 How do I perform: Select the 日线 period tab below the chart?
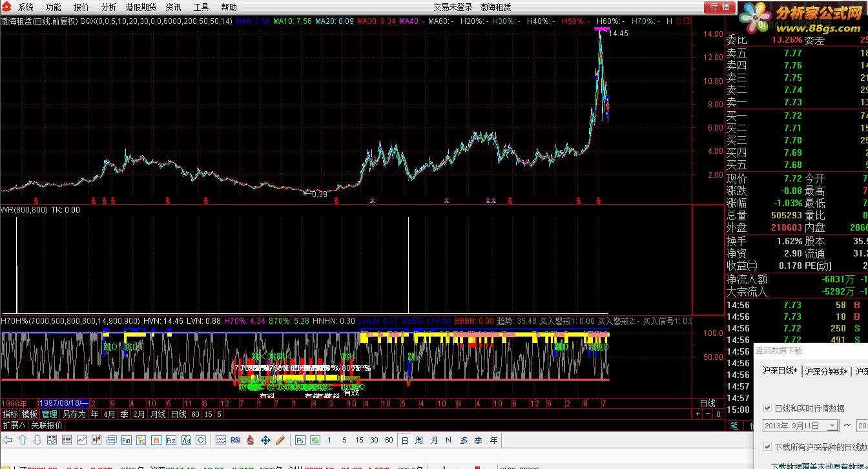coord(178,414)
